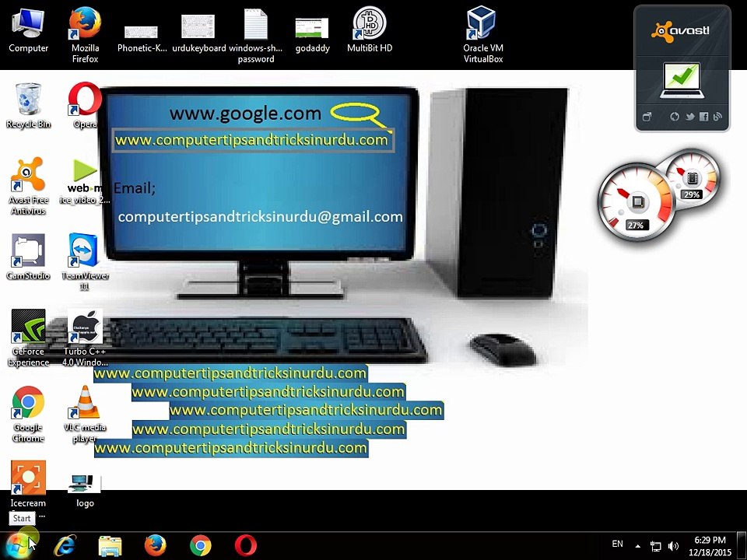Select the logo desktop file

click(x=85, y=491)
